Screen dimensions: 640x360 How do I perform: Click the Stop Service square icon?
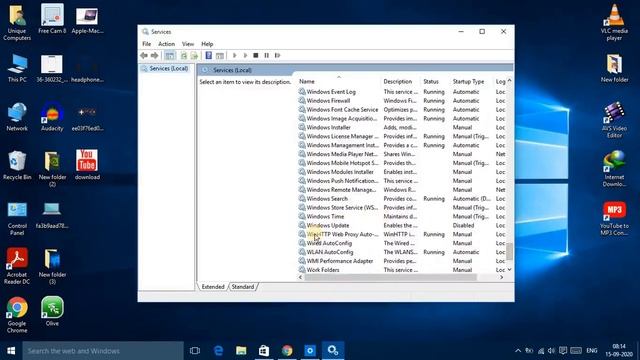click(256, 56)
